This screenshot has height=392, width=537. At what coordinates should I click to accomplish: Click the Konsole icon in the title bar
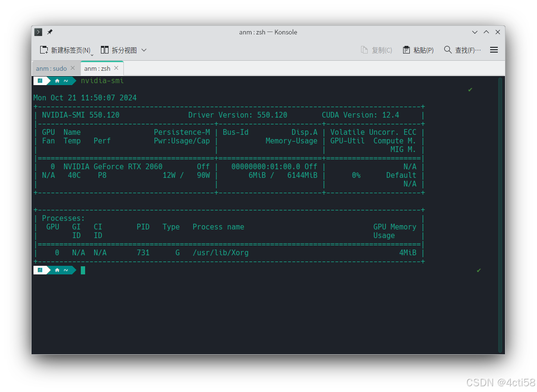pyautogui.click(x=38, y=32)
